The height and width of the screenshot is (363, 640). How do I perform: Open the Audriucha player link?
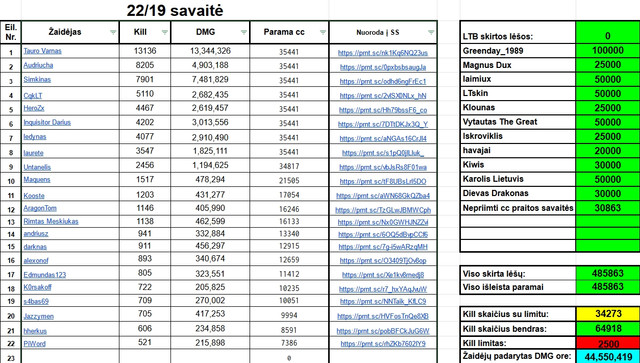click(38, 65)
